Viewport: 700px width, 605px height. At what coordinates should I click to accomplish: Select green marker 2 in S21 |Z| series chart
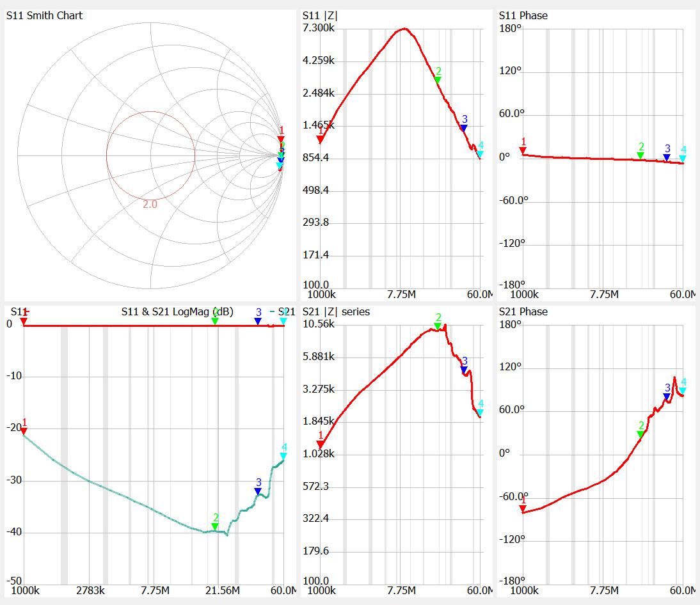coord(438,326)
